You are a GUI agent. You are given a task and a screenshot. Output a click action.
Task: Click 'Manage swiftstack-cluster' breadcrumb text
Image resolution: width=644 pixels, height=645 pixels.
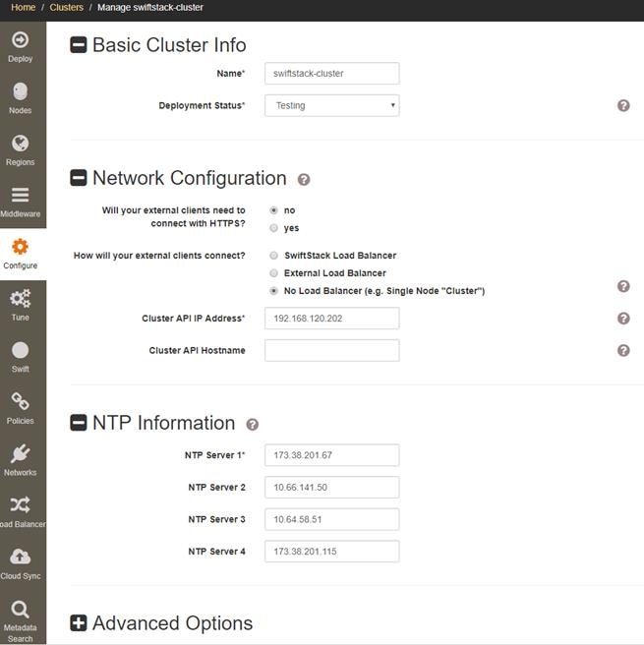pos(150,8)
